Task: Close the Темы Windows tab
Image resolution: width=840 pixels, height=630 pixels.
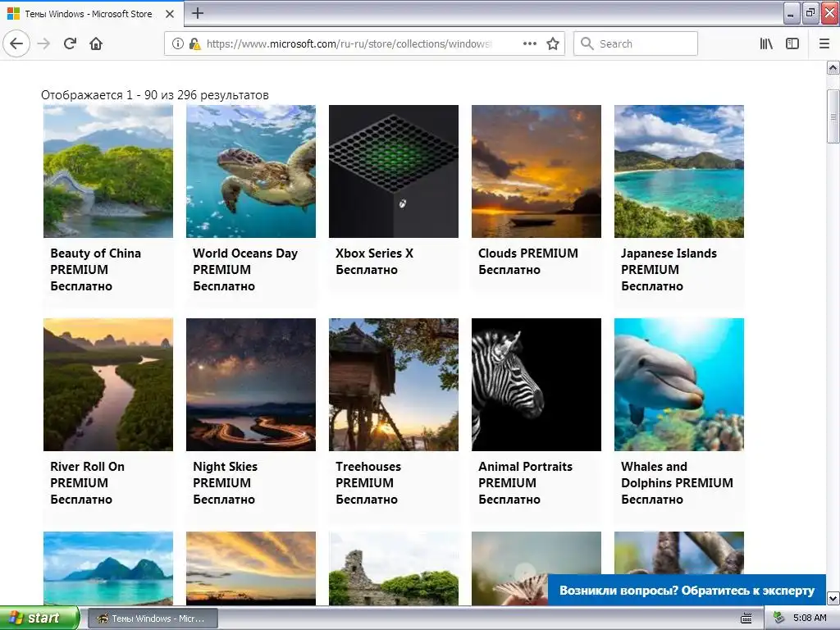Action: (170, 14)
